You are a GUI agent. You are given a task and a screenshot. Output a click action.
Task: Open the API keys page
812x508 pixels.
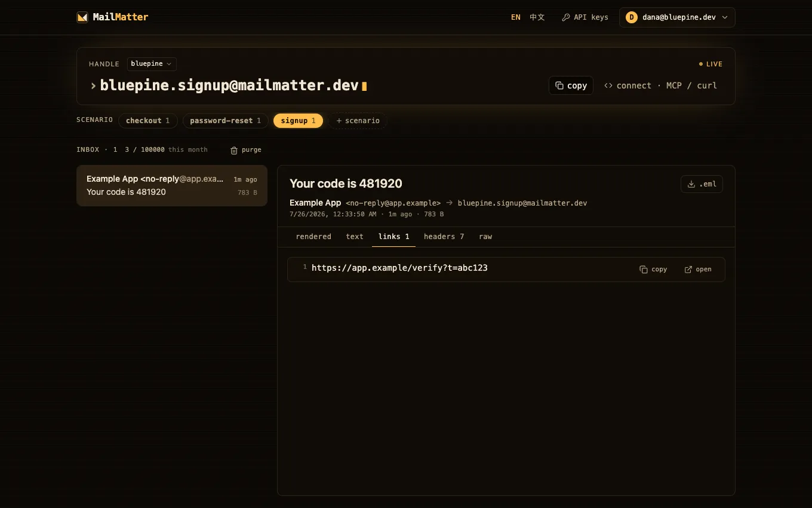coord(585,17)
